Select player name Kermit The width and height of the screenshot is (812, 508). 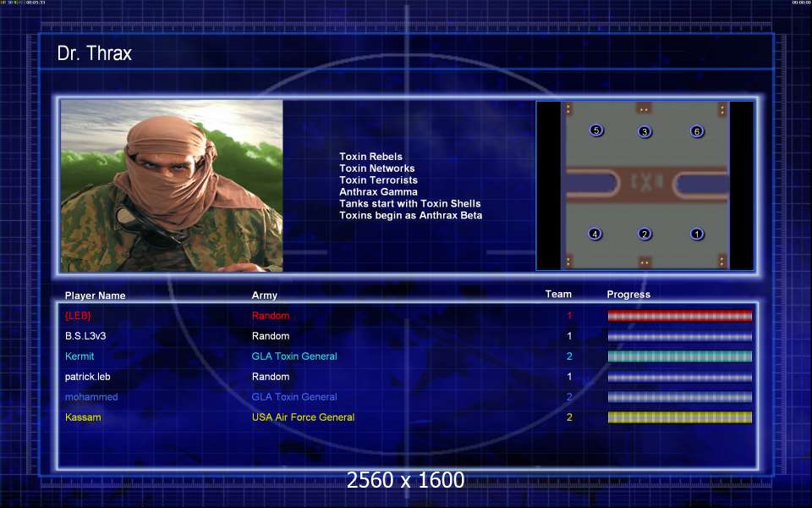[80, 356]
